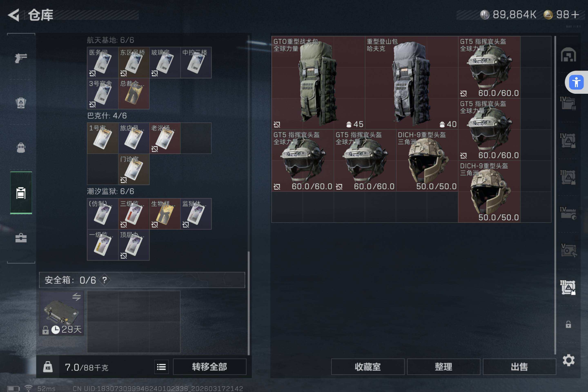Open the 收藏室 collection room
This screenshot has width=588, height=392.
(367, 367)
